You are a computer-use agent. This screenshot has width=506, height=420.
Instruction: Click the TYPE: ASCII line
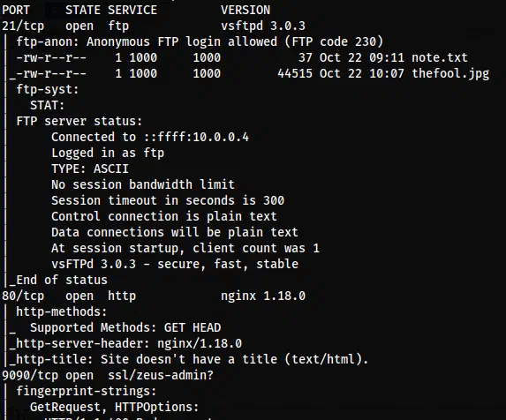click(90, 169)
